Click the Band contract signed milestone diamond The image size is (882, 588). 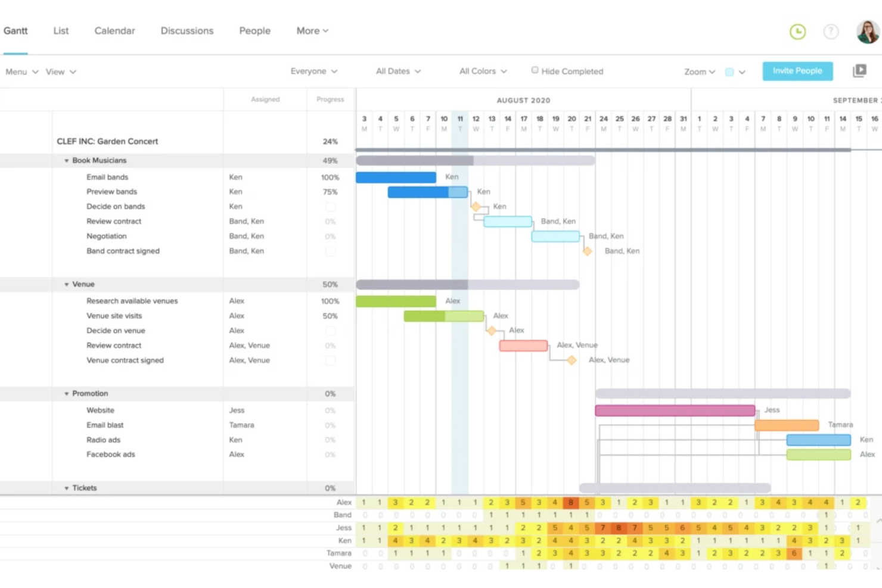coord(588,251)
